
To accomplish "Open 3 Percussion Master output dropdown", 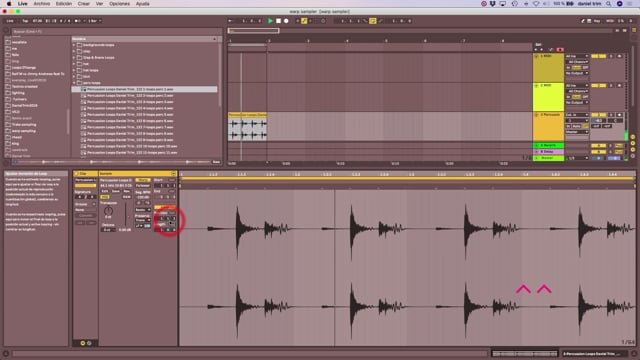I will tap(577, 132).
